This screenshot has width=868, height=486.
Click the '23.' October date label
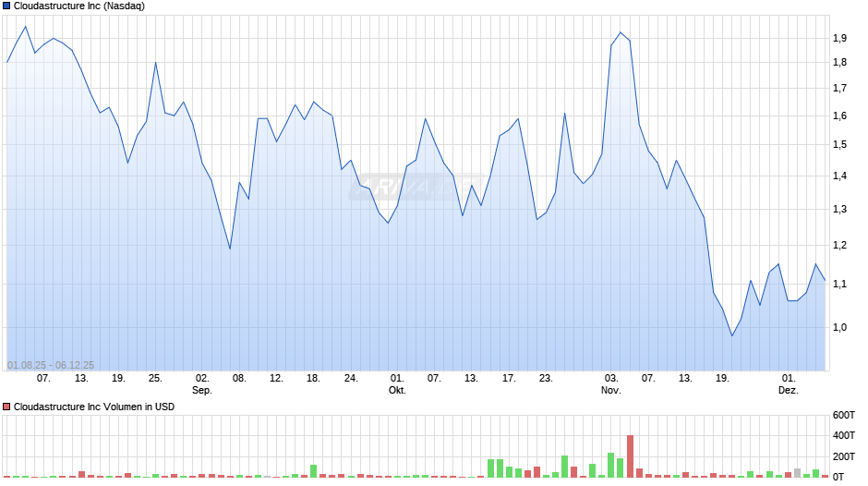546,379
